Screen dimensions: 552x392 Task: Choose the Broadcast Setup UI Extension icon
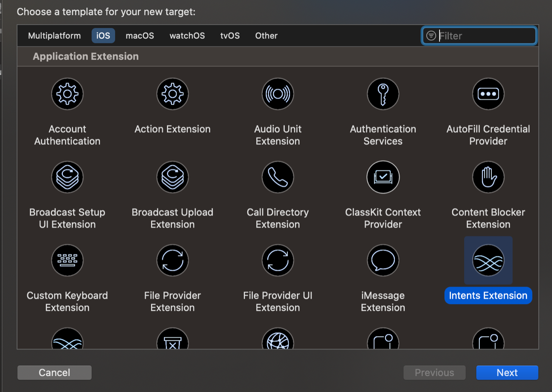67,177
